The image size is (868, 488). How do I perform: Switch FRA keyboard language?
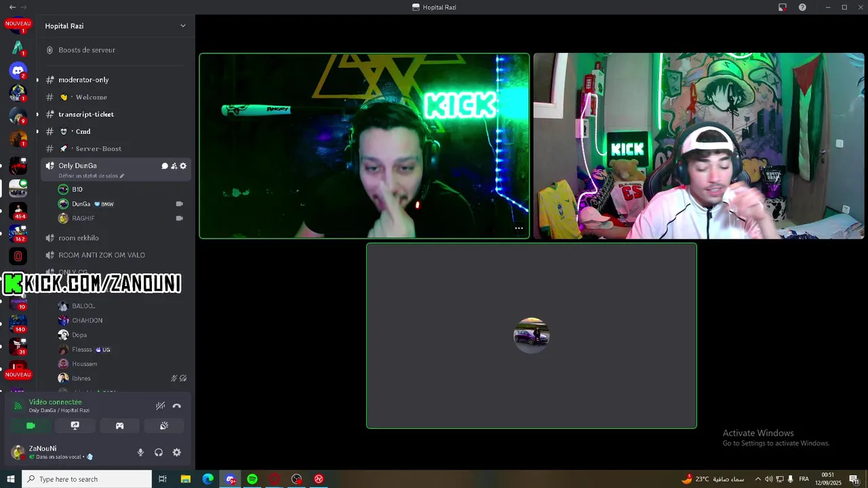tap(804, 479)
